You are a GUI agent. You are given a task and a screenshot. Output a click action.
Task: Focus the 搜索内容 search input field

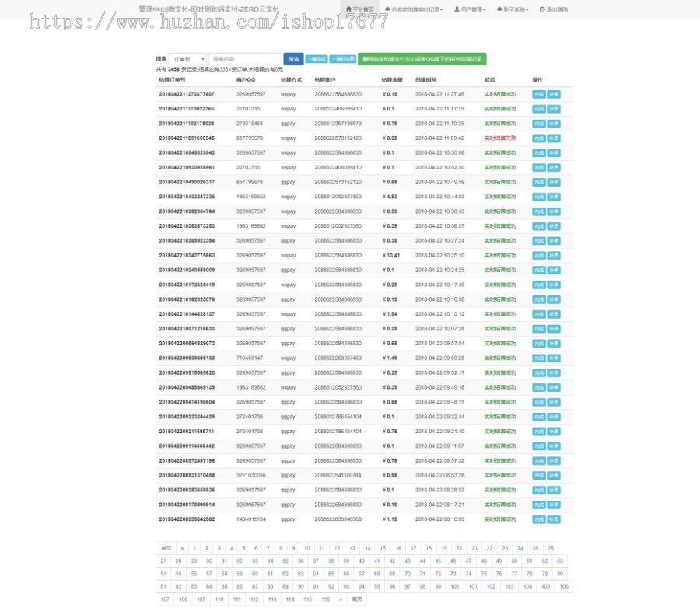tap(245, 59)
